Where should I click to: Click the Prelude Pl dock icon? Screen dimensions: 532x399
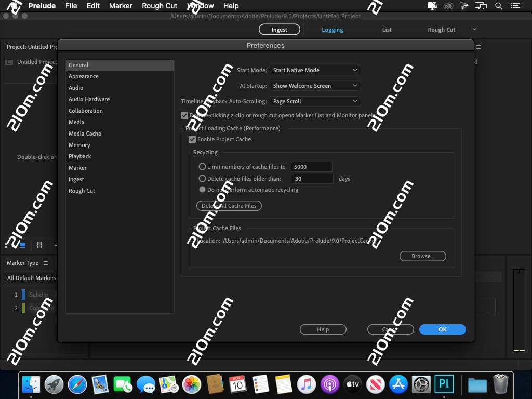click(x=444, y=384)
